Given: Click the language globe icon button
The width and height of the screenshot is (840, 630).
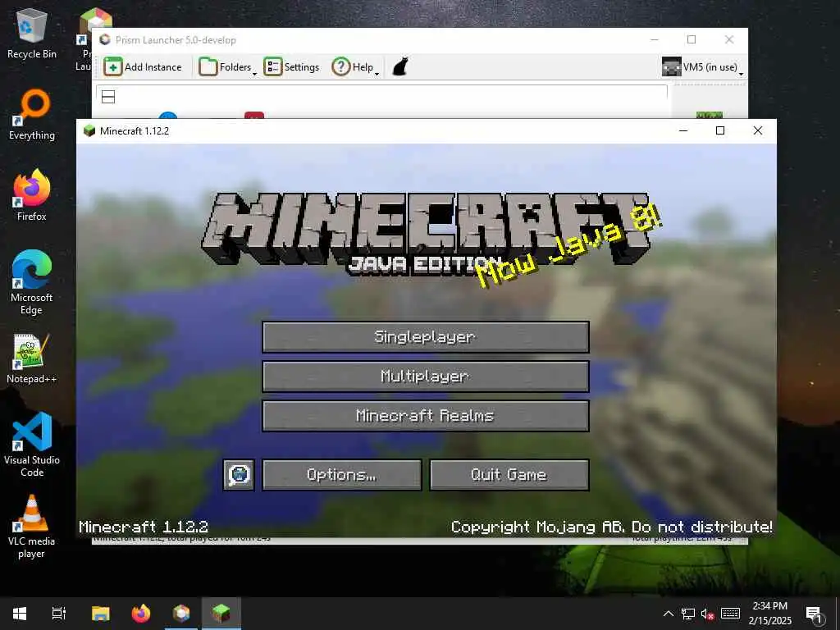Looking at the screenshot, I should (239, 475).
